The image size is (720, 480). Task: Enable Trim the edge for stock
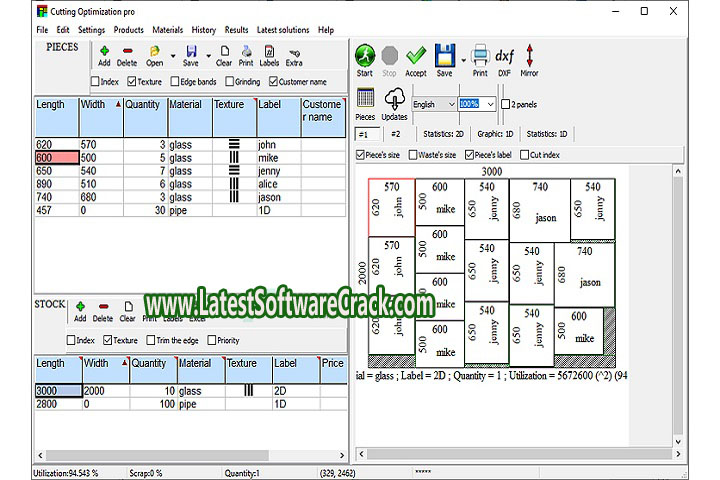click(151, 340)
